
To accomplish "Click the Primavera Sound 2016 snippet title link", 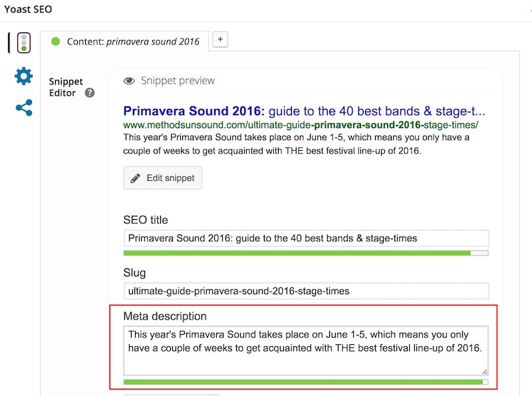I will (x=304, y=111).
